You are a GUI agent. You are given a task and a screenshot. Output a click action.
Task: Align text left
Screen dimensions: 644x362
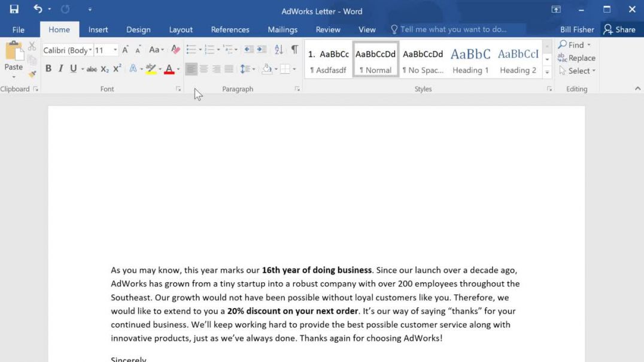click(x=191, y=69)
